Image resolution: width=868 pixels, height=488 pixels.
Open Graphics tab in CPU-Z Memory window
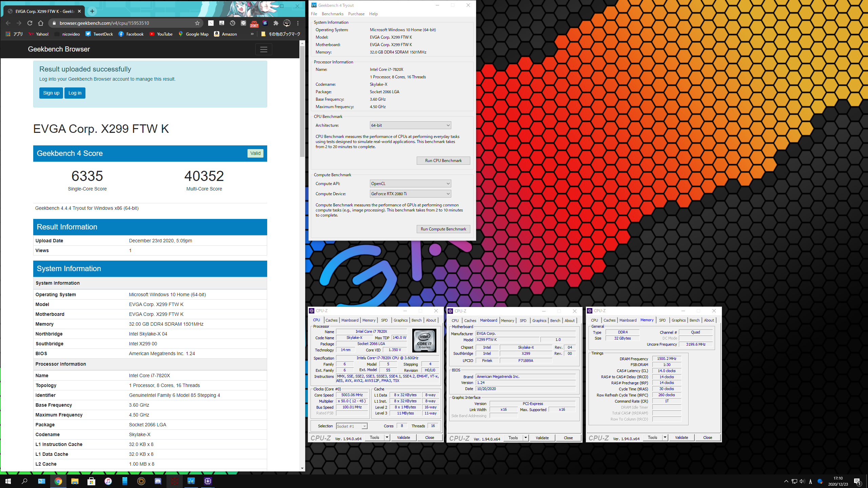coord(678,320)
